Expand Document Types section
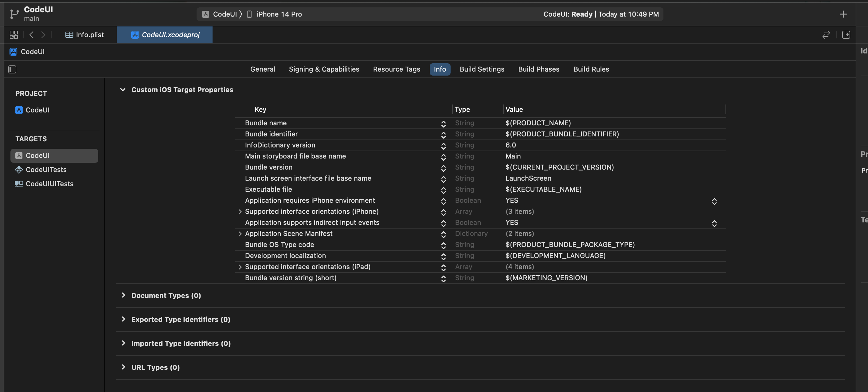This screenshot has height=392, width=868. [x=123, y=295]
